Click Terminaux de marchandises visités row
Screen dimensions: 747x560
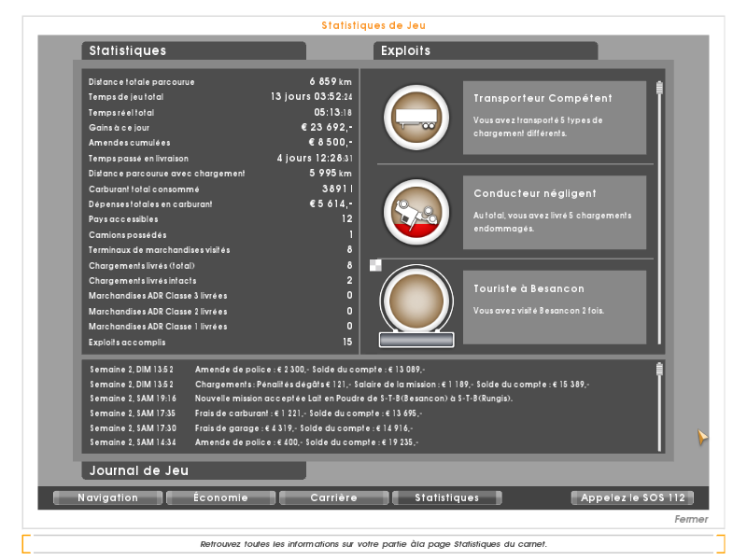pos(220,249)
